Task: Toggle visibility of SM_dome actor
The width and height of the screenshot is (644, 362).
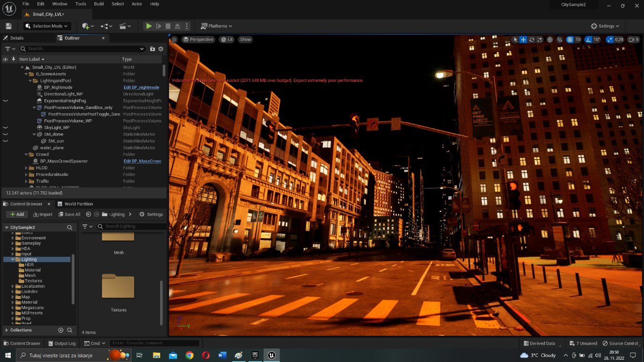Action: coord(5,134)
